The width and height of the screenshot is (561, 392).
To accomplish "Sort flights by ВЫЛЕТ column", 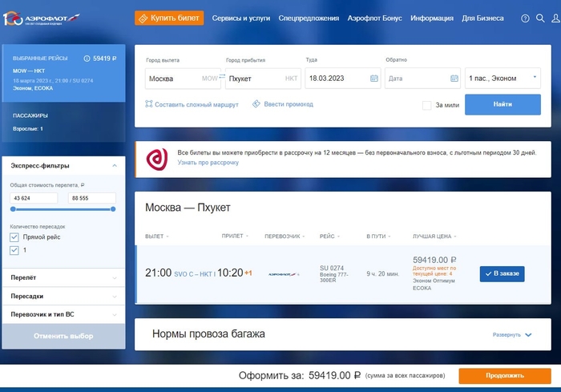I will point(157,236).
